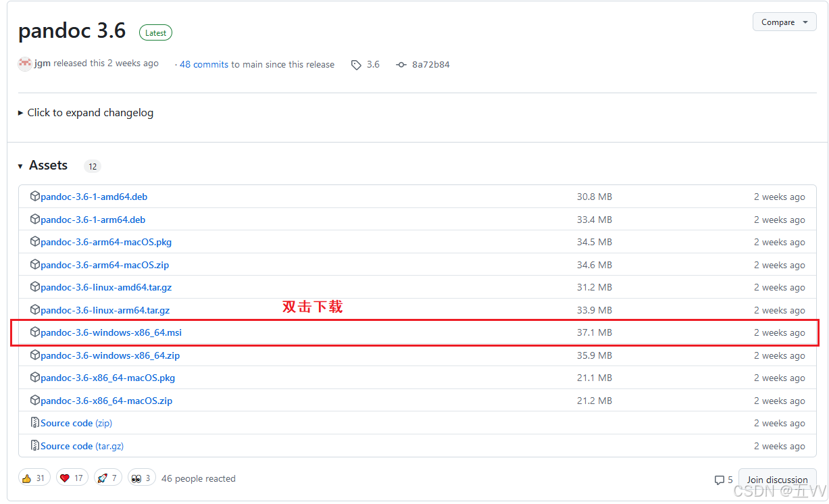Image resolution: width=829 pixels, height=504 pixels.
Task: Toggle rocket reaction with 7
Action: [x=108, y=478]
